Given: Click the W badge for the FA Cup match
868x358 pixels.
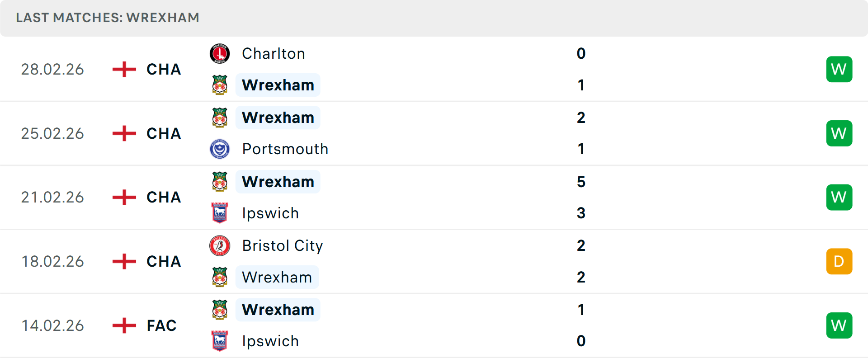Looking at the screenshot, I should [x=839, y=325].
